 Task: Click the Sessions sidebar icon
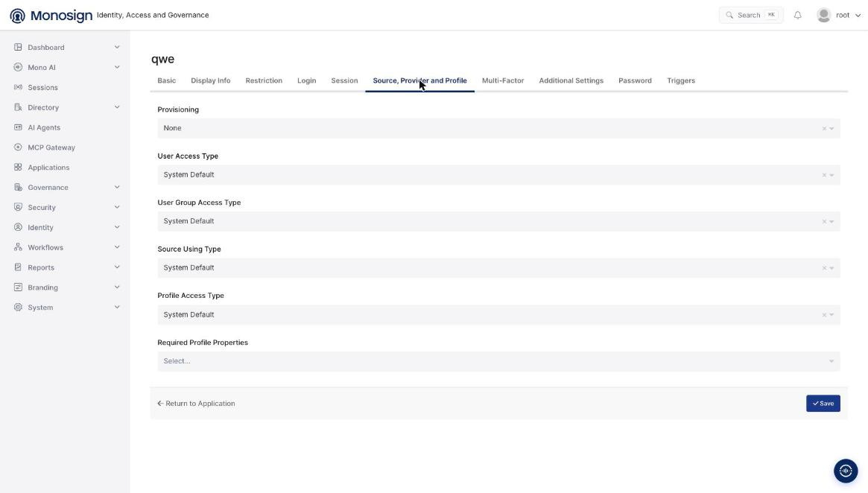[19, 87]
